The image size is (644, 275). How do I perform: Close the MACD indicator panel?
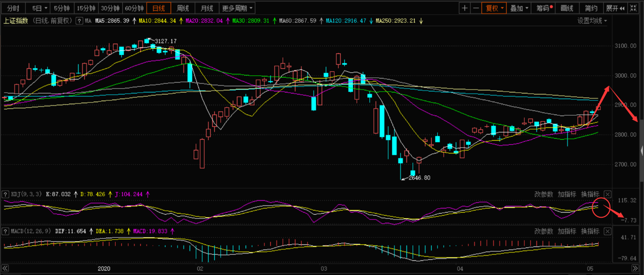tap(607, 231)
